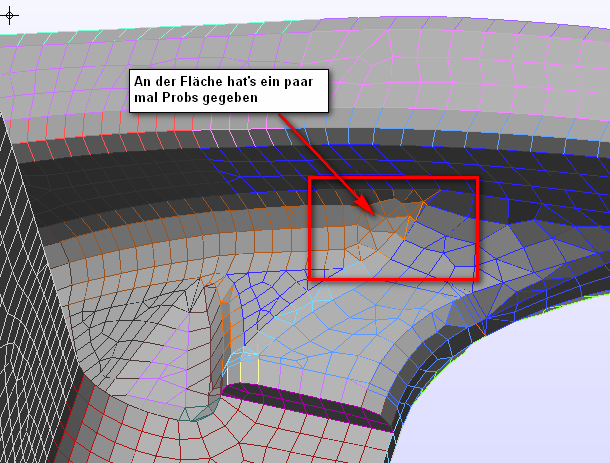The image size is (610, 463).
Task: Select the small teal mesh patch below the fillet
Action: point(198,411)
